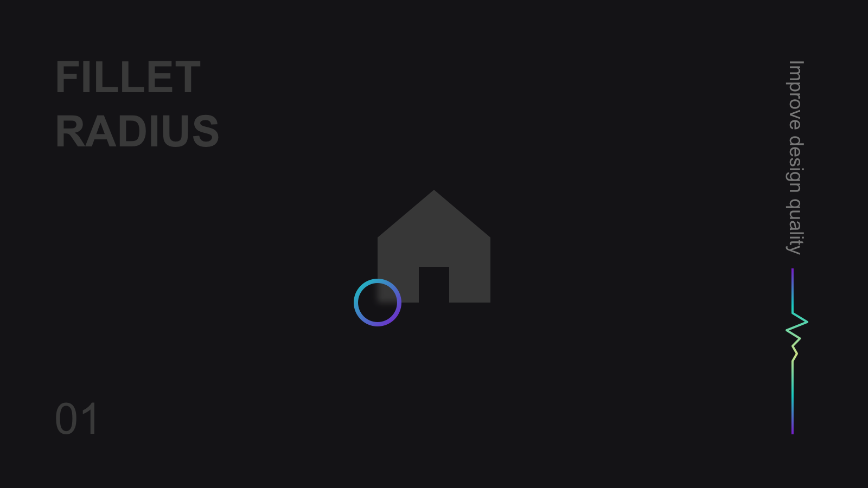Click the digit 1 in the number 01
Viewport: 868px width, 488px height.
(x=90, y=419)
